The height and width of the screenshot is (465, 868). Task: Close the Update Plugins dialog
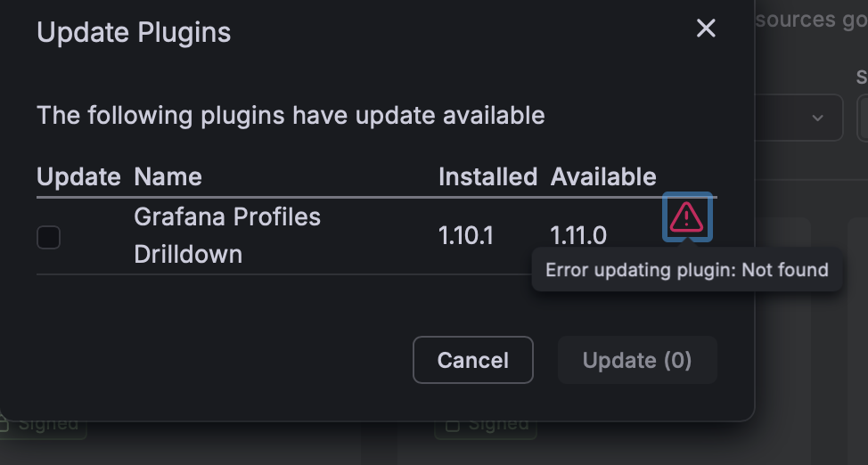pos(706,29)
